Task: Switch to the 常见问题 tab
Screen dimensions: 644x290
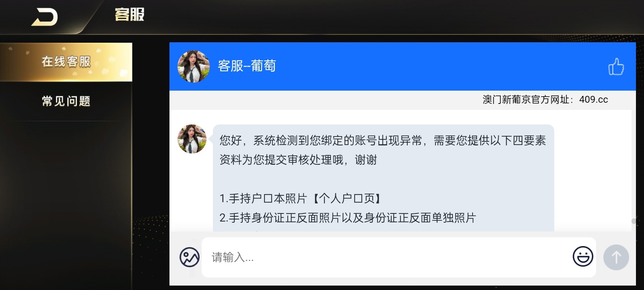Action: pyautogui.click(x=66, y=101)
